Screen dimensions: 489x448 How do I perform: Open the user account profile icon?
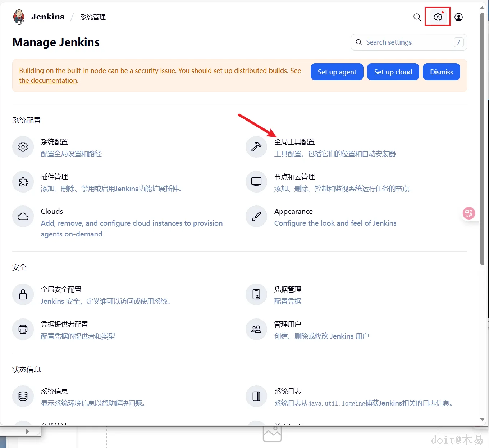(458, 17)
